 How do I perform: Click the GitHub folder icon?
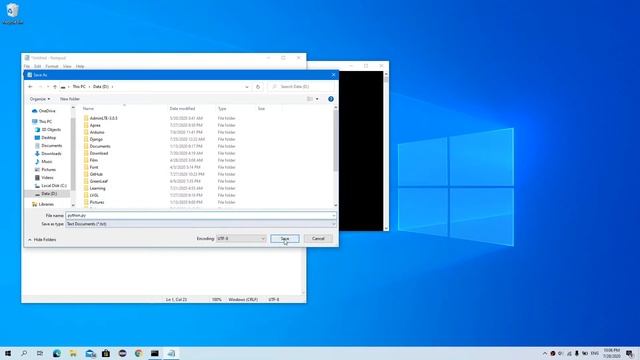pyautogui.click(x=86, y=174)
